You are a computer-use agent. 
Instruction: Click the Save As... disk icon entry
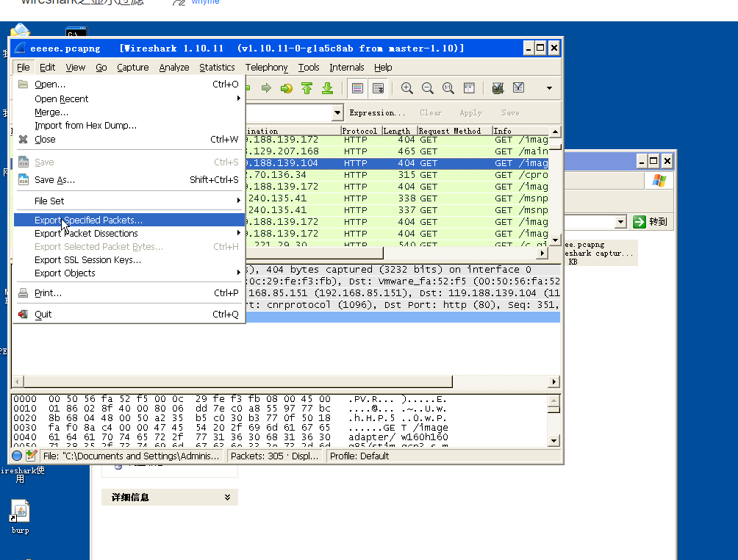pyautogui.click(x=129, y=180)
